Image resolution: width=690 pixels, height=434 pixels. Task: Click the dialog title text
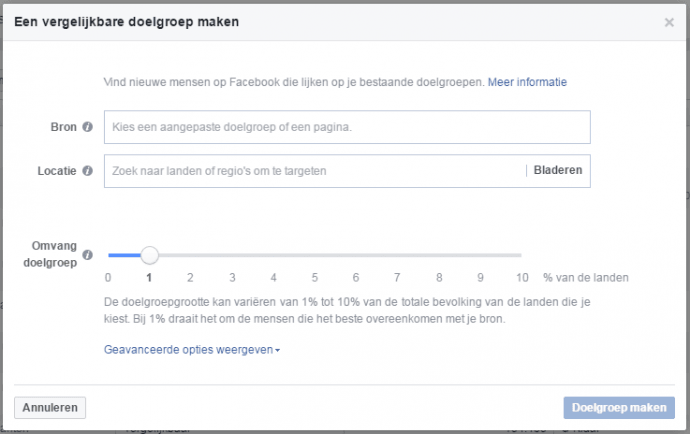pos(126,21)
